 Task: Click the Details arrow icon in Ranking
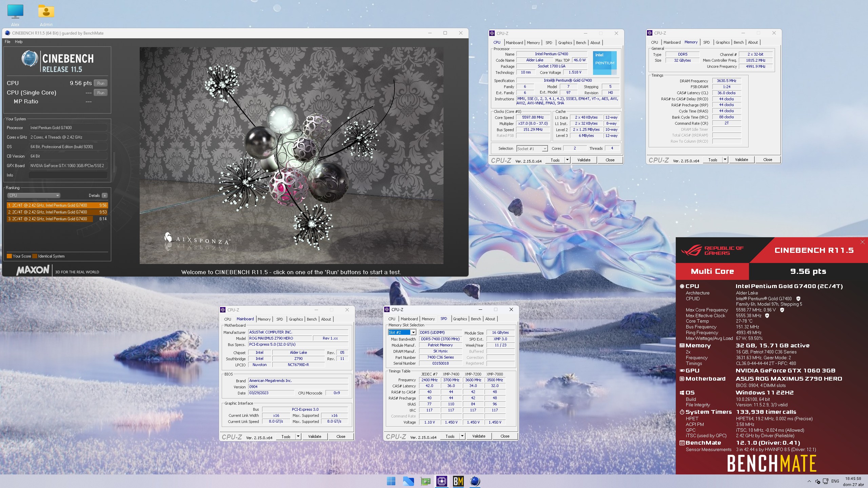click(105, 196)
